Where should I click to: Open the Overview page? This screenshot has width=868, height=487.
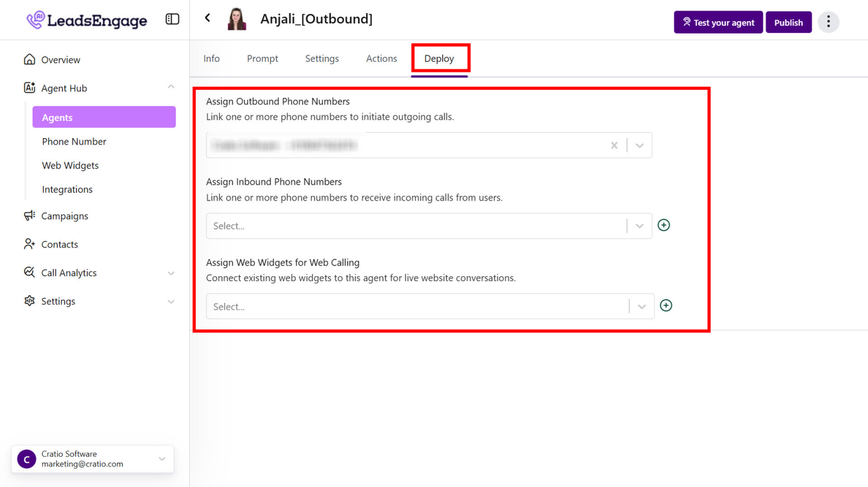pos(60,59)
